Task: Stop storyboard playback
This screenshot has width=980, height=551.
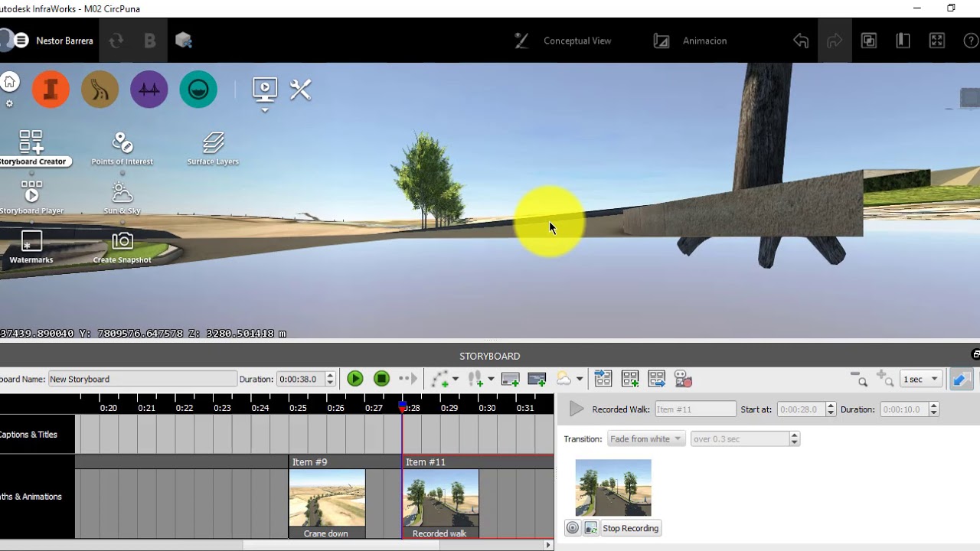Action: 381,379
